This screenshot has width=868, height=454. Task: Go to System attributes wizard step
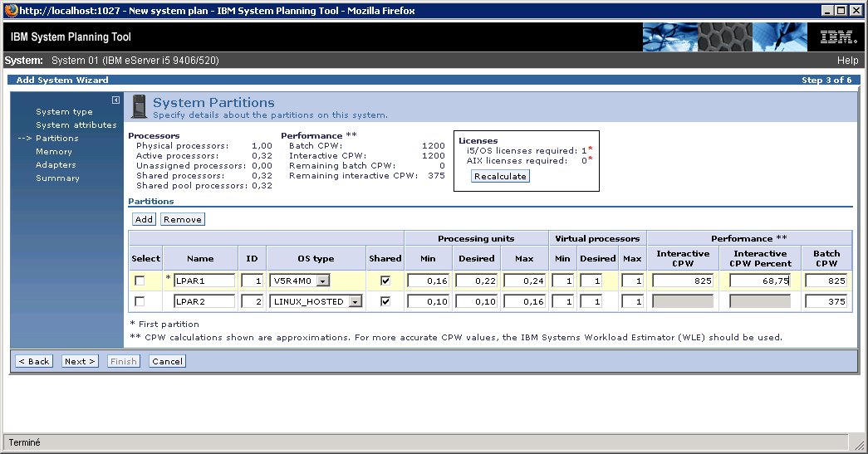[76, 125]
